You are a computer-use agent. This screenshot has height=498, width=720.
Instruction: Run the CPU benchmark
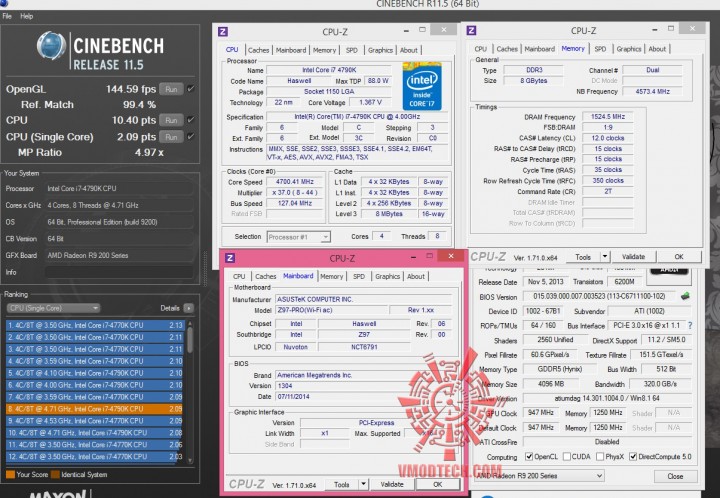pyautogui.click(x=171, y=120)
